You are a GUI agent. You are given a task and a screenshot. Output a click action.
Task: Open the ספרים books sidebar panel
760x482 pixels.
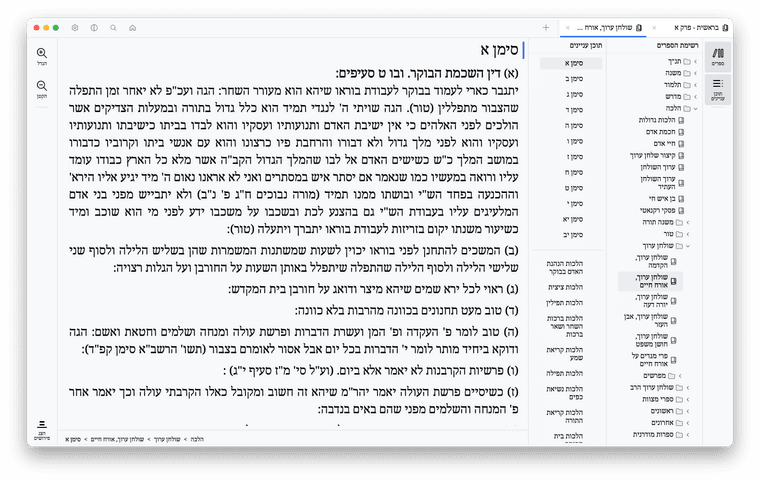pos(717,56)
